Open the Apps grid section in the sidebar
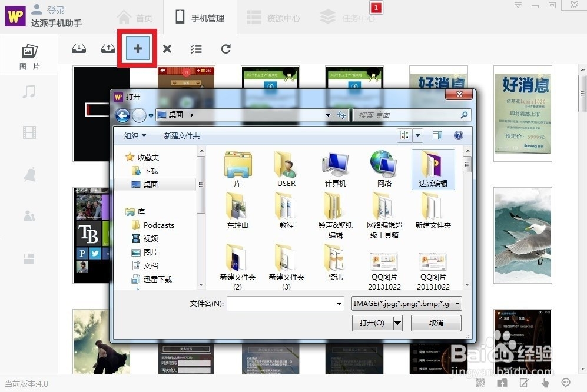 [29, 258]
